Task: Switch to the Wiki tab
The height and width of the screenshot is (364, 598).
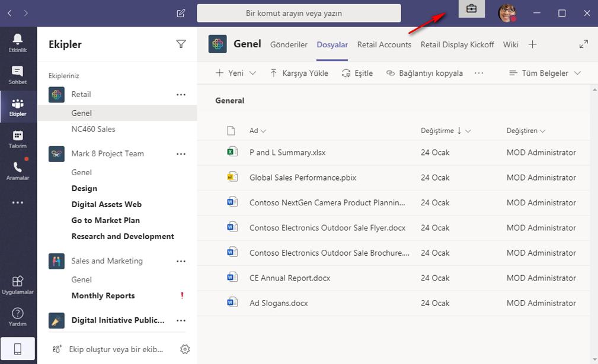Action: coord(511,44)
